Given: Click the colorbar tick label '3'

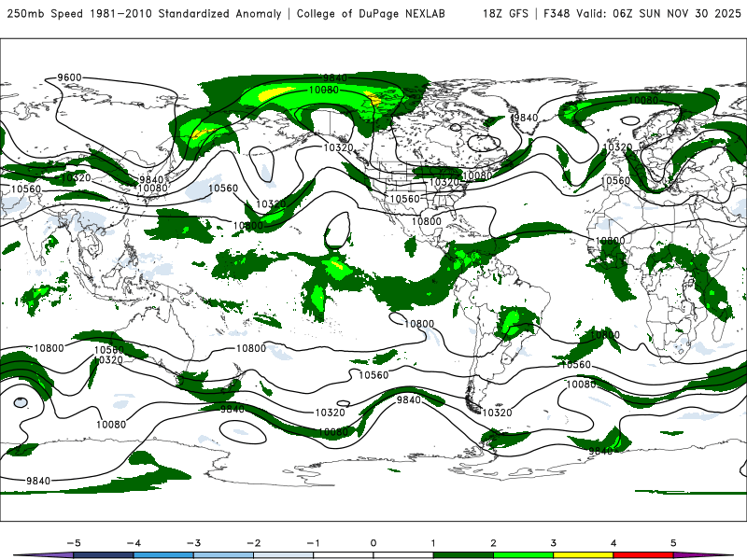Looking at the screenshot, I should 553,543.
